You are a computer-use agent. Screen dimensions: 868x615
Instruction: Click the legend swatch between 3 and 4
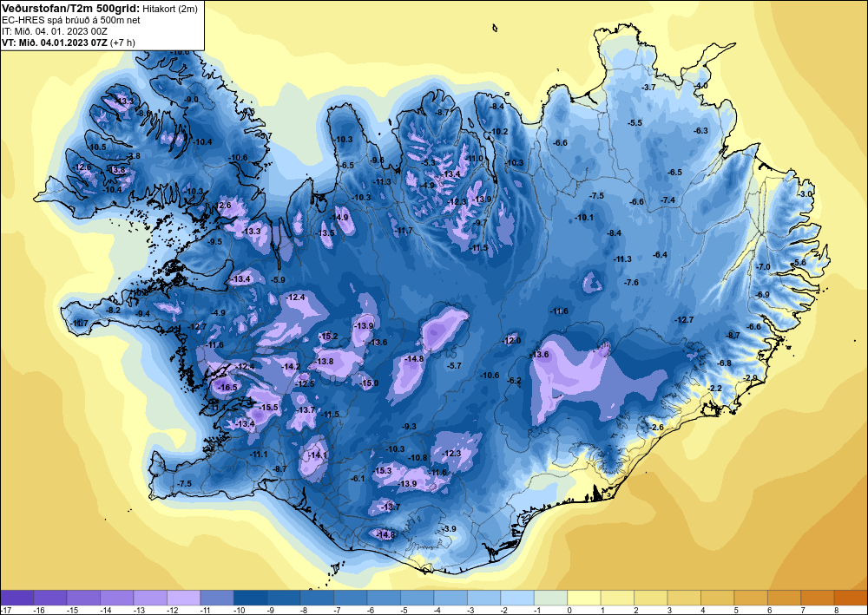pos(684,598)
